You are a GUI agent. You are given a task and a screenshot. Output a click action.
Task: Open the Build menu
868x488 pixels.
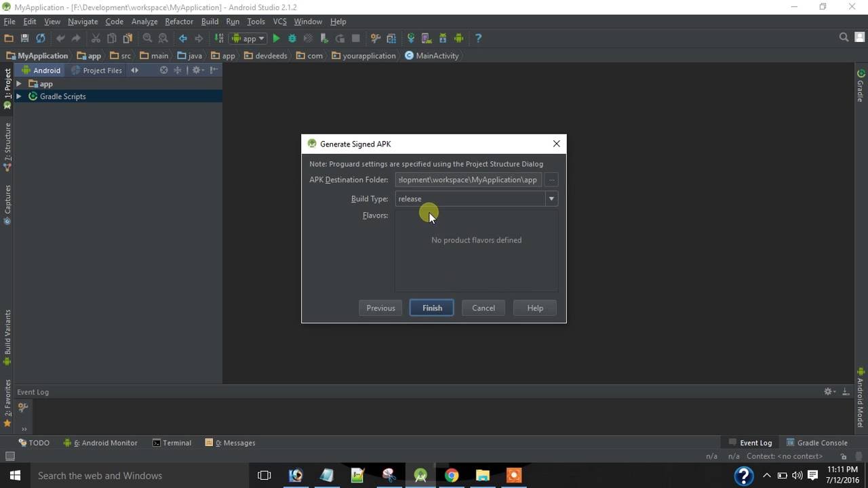click(x=210, y=22)
